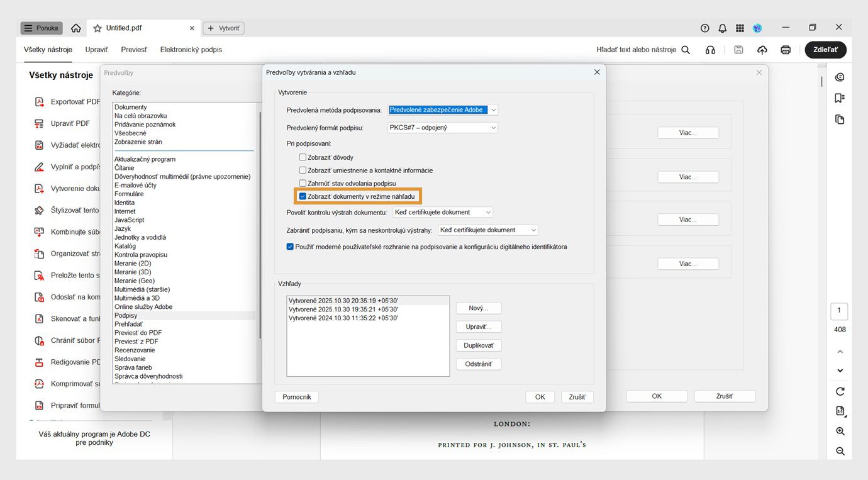
Task: Click the Vytvoriť new tab button
Action: click(x=223, y=28)
